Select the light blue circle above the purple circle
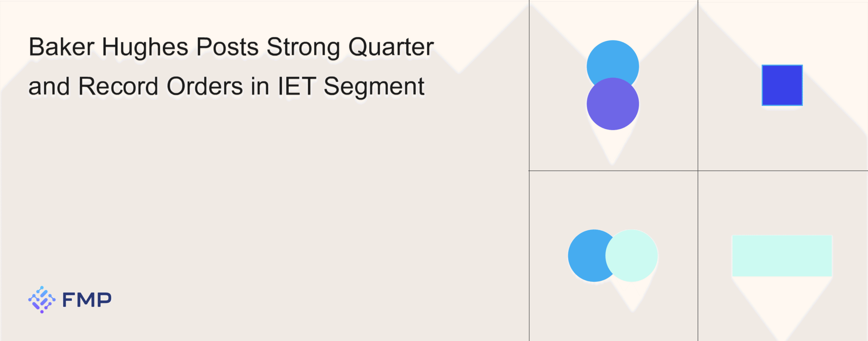 tap(613, 58)
